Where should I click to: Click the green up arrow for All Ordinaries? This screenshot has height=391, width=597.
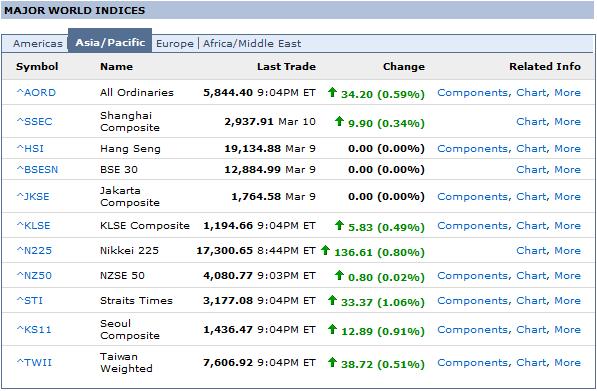[332, 92]
